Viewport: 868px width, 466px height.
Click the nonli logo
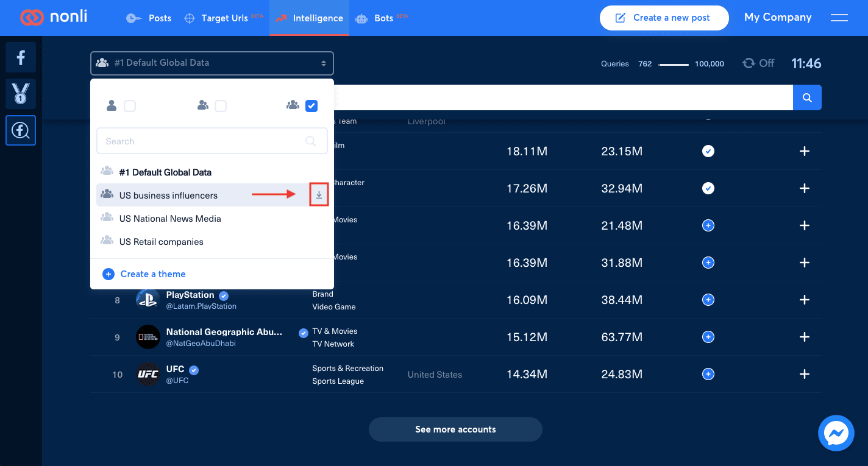pos(55,18)
